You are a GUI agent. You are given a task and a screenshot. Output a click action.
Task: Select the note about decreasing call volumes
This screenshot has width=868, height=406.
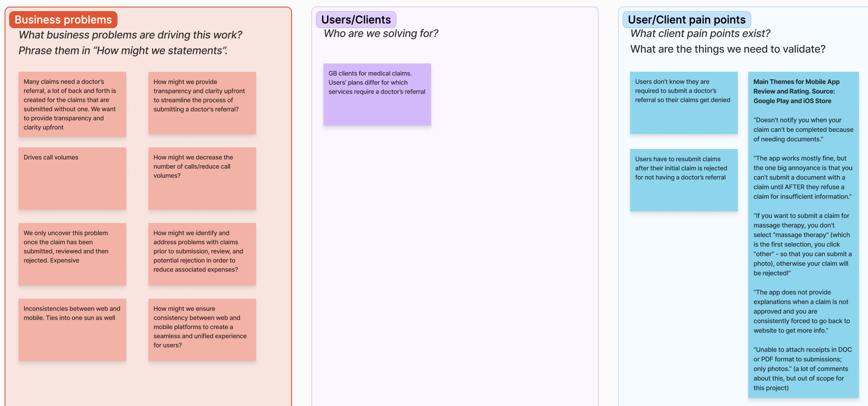[x=202, y=178]
